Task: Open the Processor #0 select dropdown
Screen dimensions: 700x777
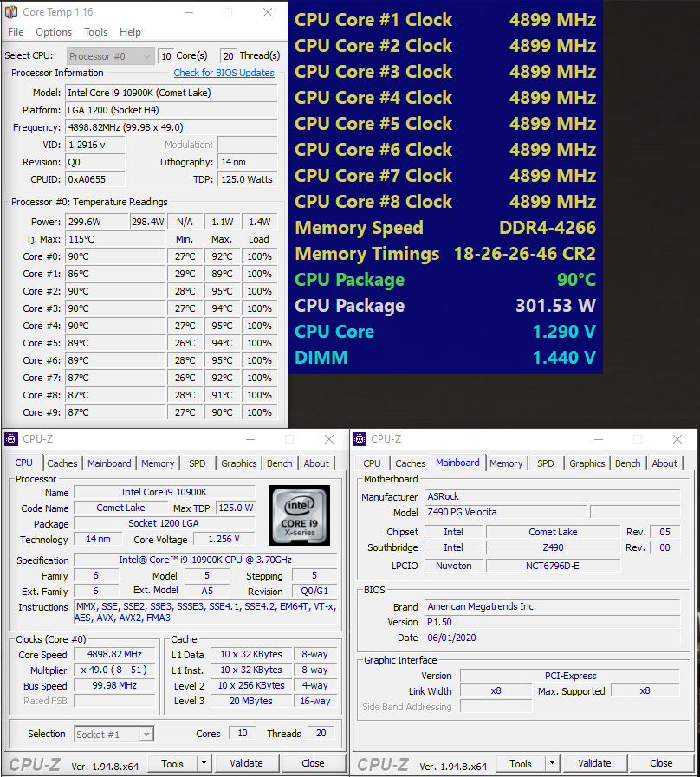Action: (110, 55)
